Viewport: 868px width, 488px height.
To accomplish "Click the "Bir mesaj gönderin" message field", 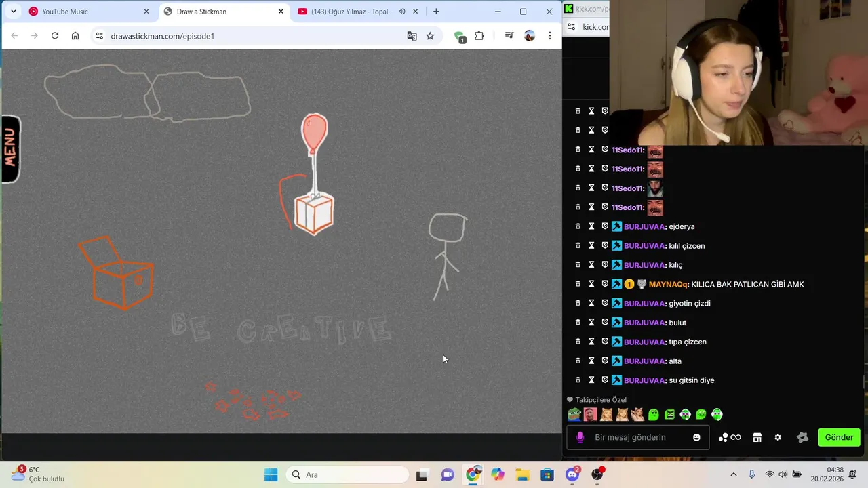I will tap(637, 437).
